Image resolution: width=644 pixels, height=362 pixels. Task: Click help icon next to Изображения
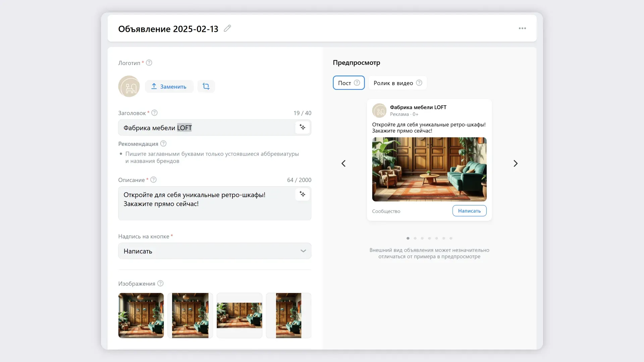pyautogui.click(x=160, y=284)
